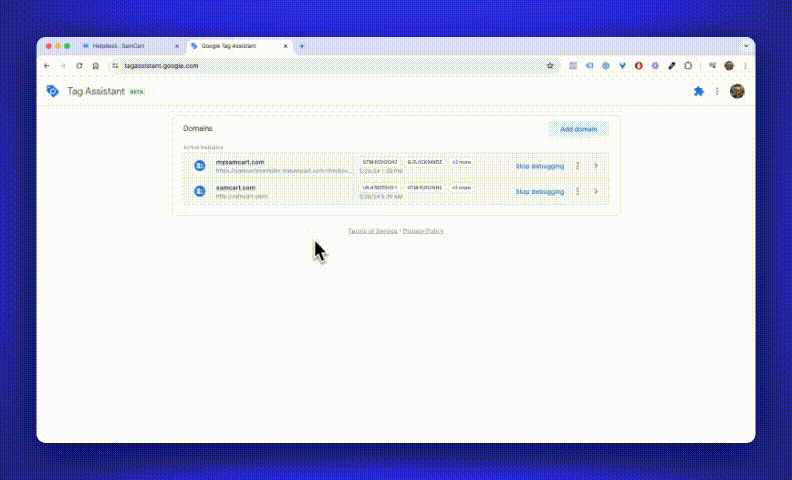
Task: Open the browser Extensions puzzle icon
Action: tap(688, 66)
